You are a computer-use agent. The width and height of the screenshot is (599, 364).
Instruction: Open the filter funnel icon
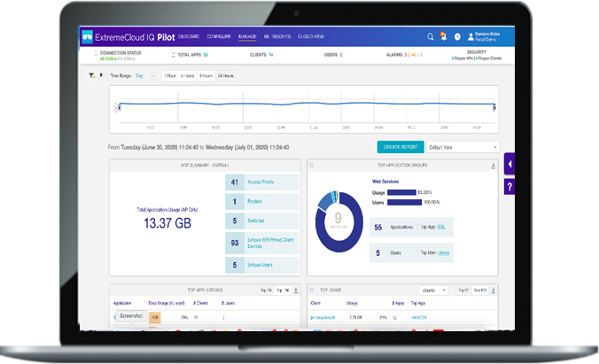click(x=91, y=76)
